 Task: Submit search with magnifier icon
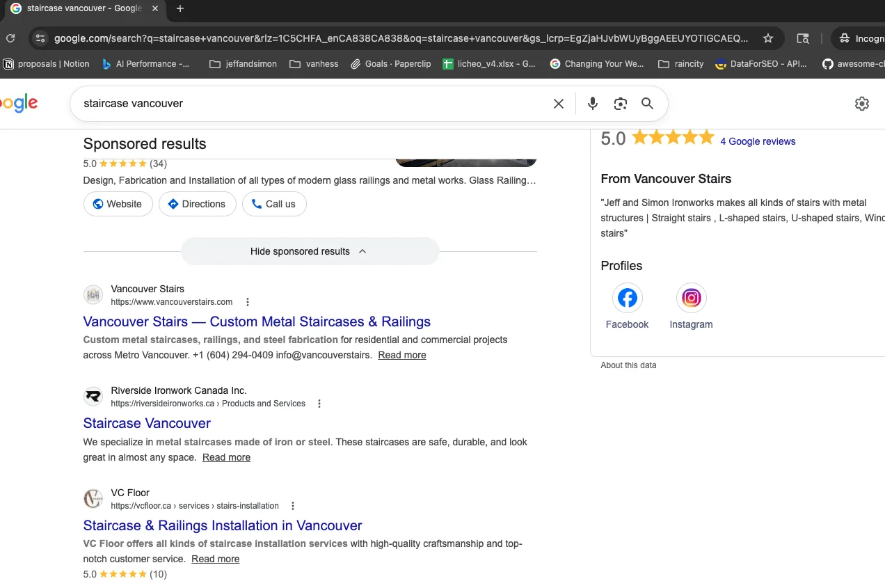(647, 104)
